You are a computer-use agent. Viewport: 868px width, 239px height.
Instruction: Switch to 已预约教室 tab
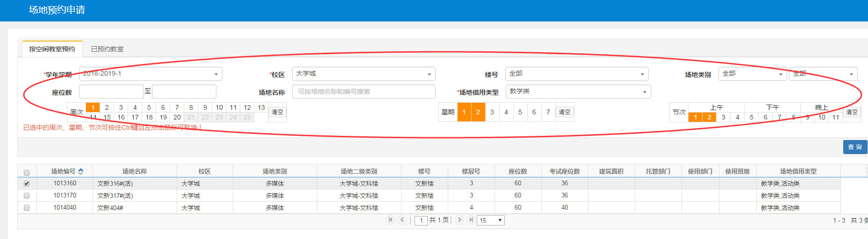pyautogui.click(x=108, y=49)
